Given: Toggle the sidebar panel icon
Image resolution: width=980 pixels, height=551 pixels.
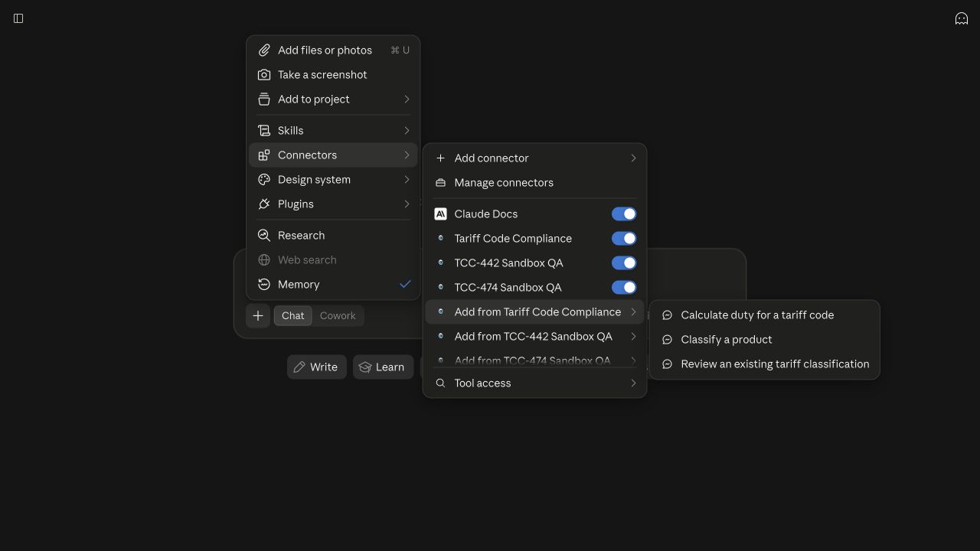Looking at the screenshot, I should (18, 18).
